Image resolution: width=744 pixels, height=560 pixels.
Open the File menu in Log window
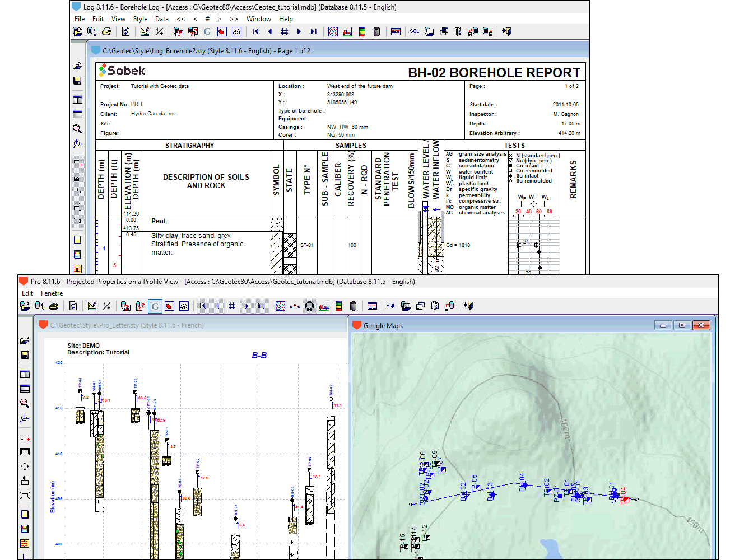80,19
